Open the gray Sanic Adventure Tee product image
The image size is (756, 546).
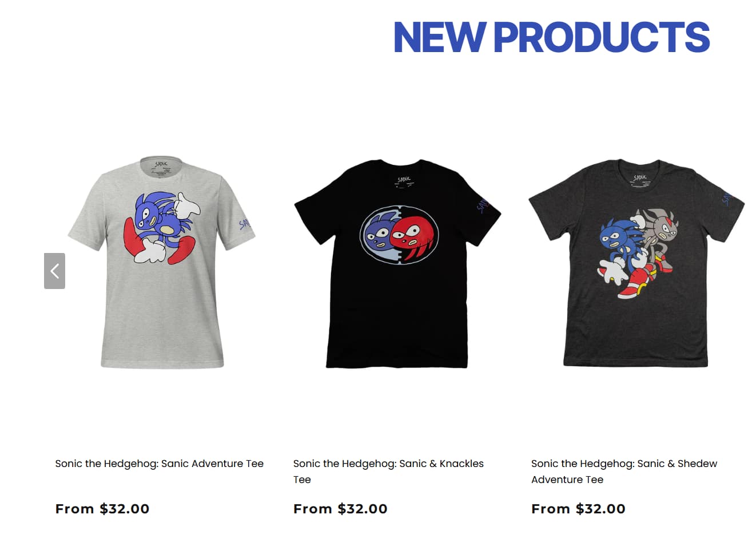161,262
